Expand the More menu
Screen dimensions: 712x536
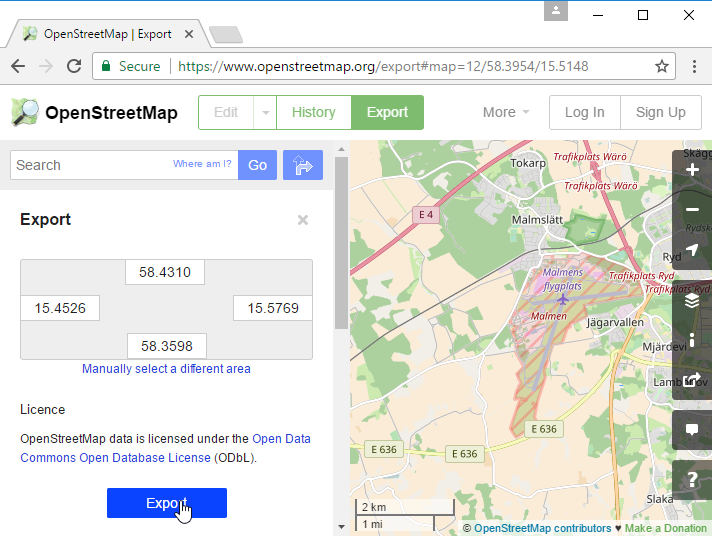(506, 112)
